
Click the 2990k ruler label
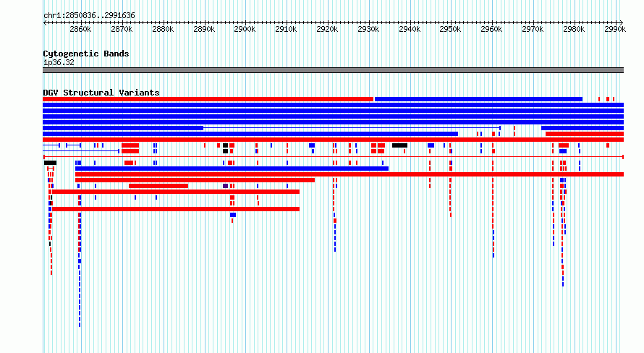click(615, 29)
